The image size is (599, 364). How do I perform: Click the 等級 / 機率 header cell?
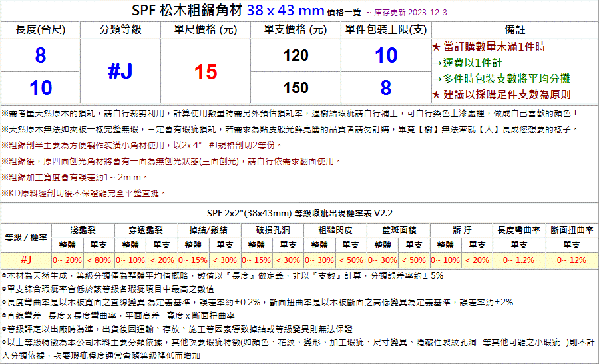pos(25,237)
